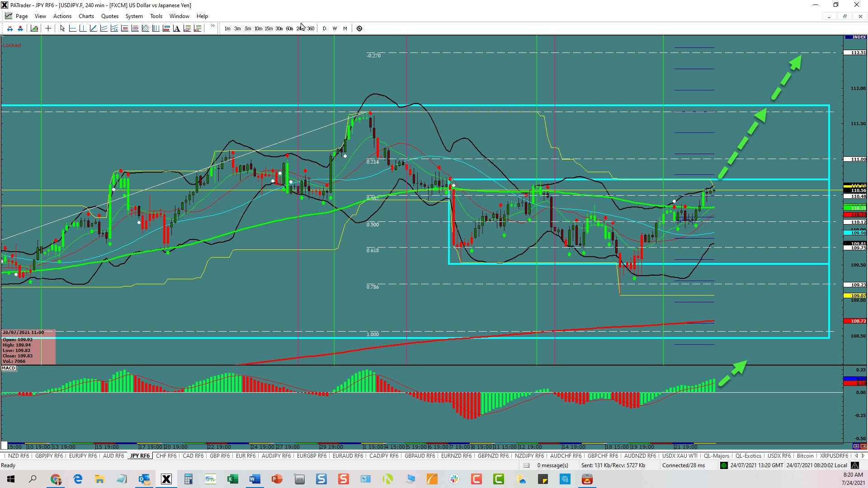Switch to Daily D timeframe
The width and height of the screenshot is (868, 488).
[324, 28]
